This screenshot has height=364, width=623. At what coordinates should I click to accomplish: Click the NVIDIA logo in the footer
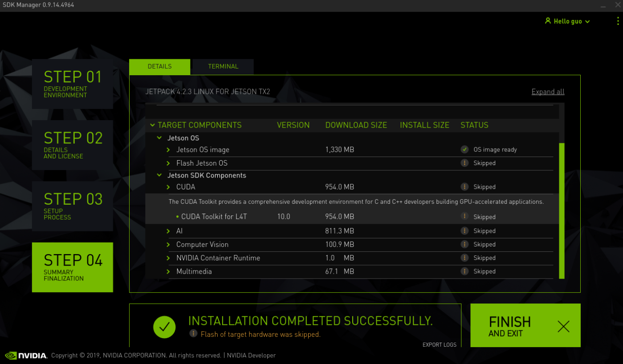[x=26, y=356]
